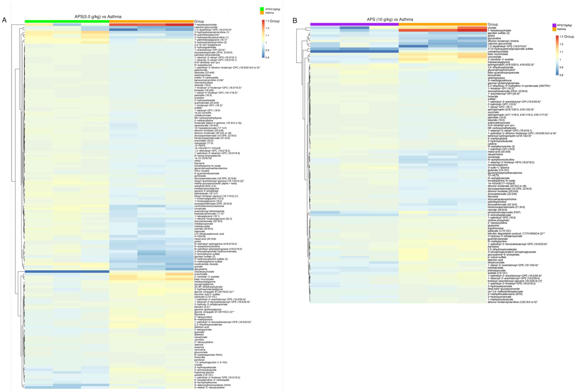
Task: Select the 'catechol glucuronide' row label in panel A
Action: 206,27
